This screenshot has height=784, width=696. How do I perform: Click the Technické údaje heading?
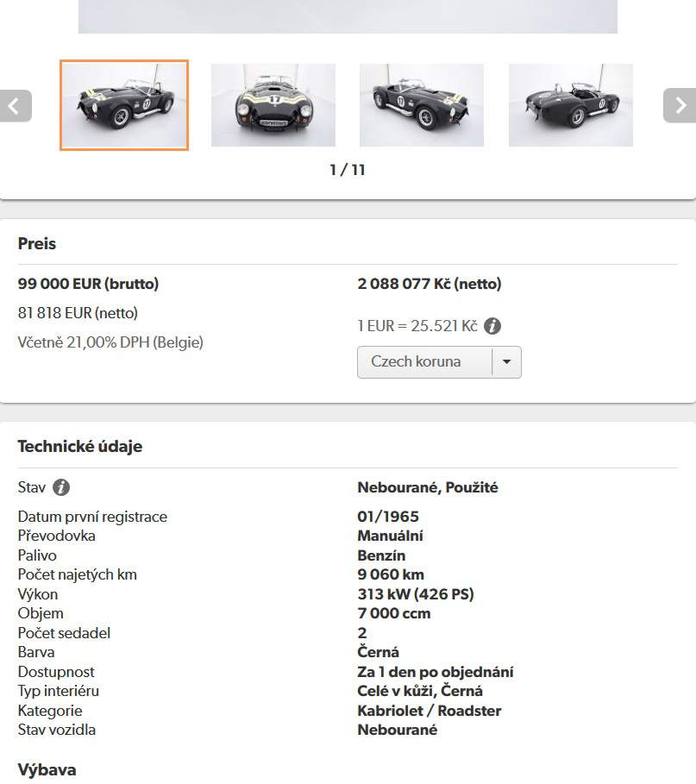point(80,447)
